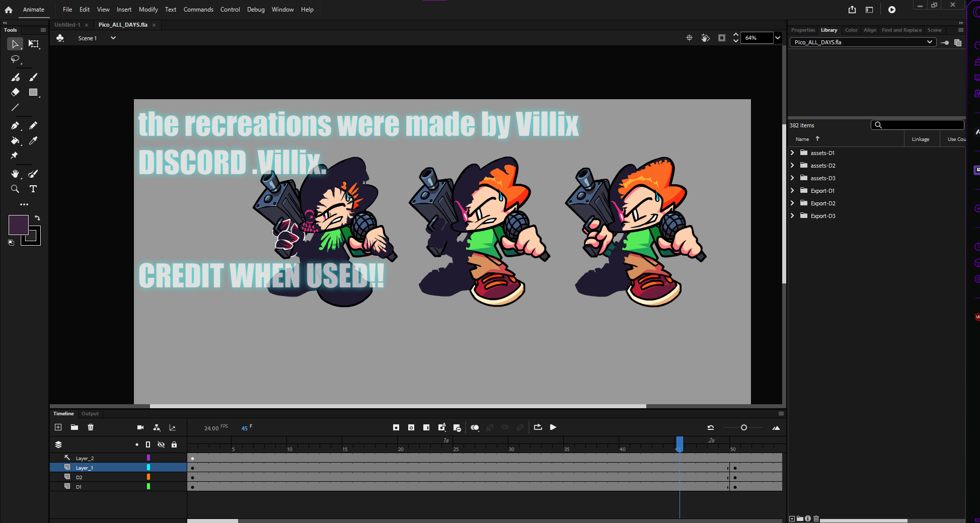Toggle outline view for layer D1

pyautogui.click(x=148, y=486)
